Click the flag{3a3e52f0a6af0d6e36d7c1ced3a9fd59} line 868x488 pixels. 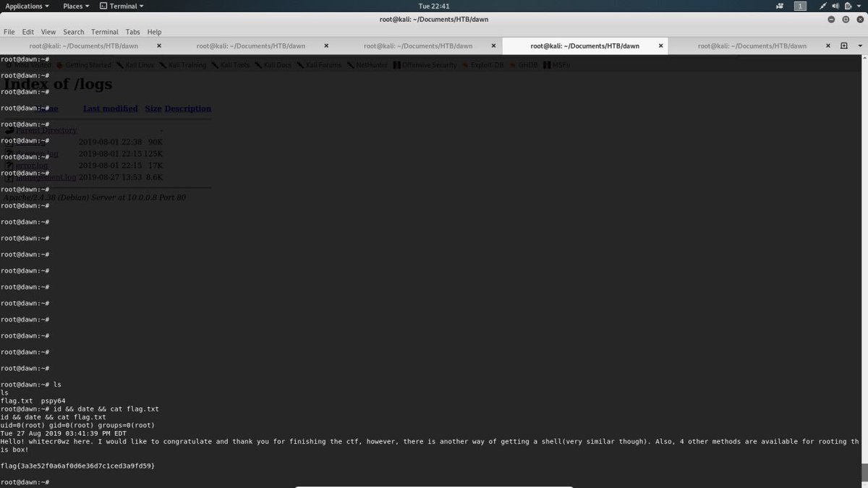click(x=77, y=466)
